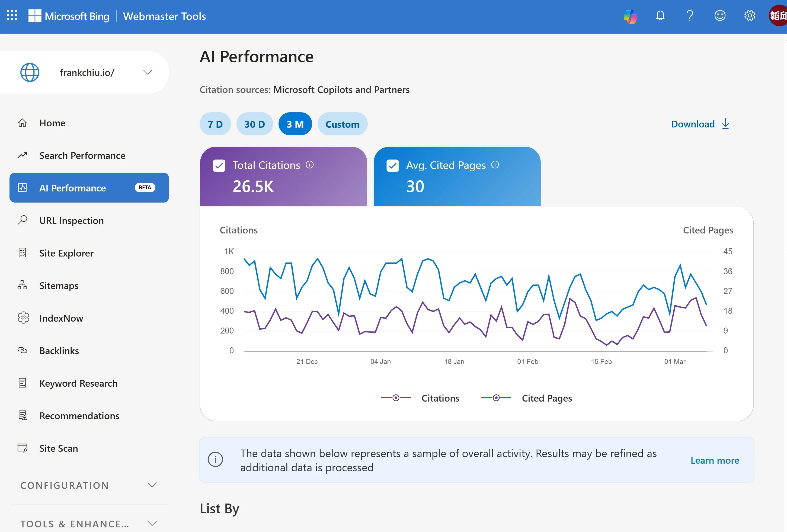787x532 pixels.
Task: Open the Copilot icon in header
Action: pos(630,16)
